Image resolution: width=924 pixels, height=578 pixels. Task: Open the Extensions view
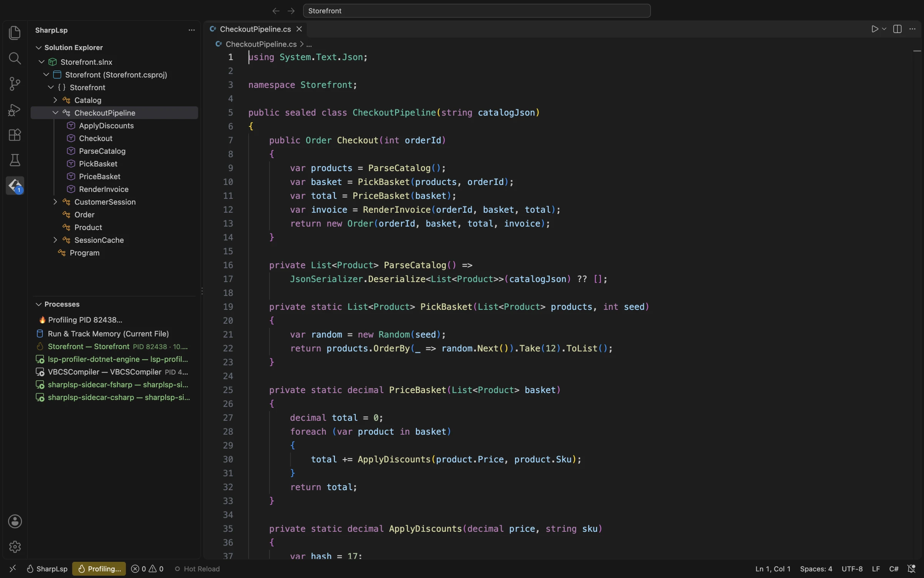15,135
